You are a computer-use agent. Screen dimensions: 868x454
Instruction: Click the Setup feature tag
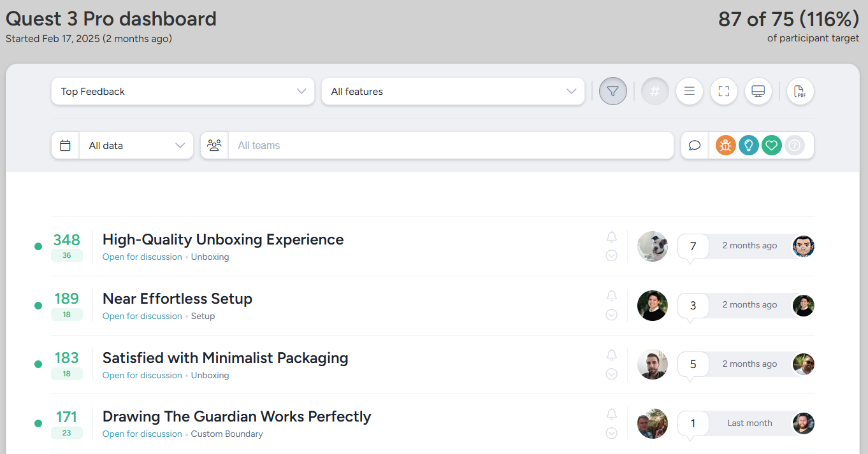coord(203,316)
